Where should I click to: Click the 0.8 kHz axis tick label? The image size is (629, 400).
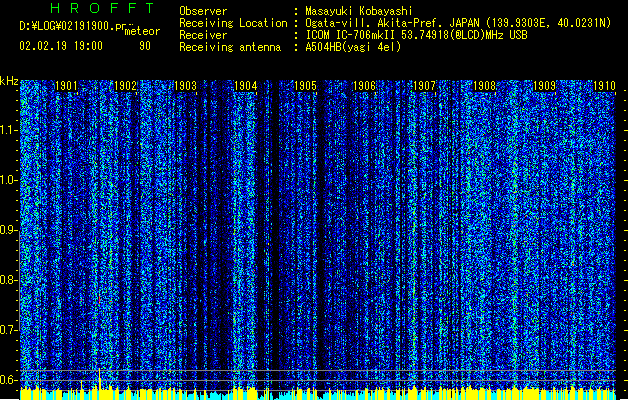pyautogui.click(x=8, y=280)
